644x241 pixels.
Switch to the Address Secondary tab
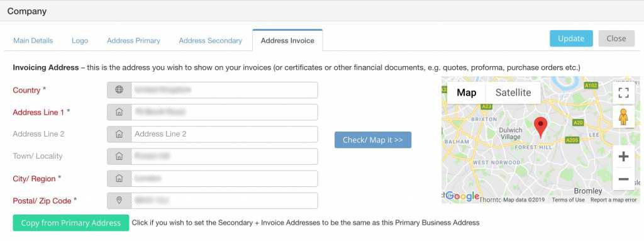(x=210, y=41)
